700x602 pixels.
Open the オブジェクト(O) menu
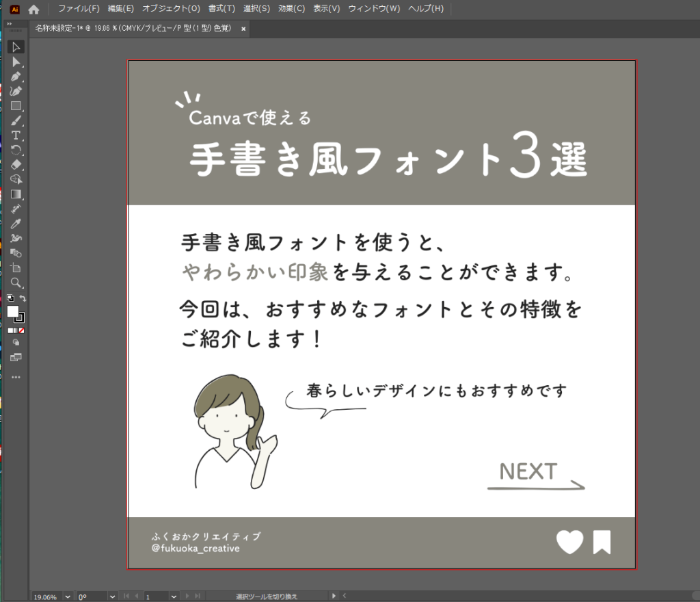pos(172,8)
